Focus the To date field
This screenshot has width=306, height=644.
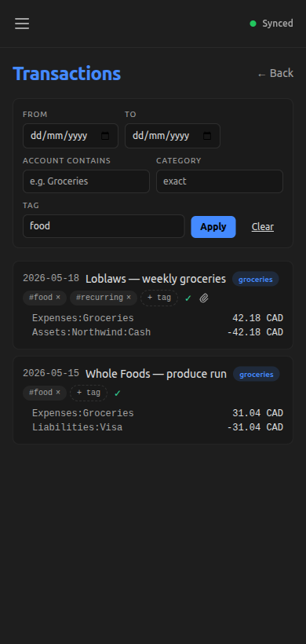[173, 136]
